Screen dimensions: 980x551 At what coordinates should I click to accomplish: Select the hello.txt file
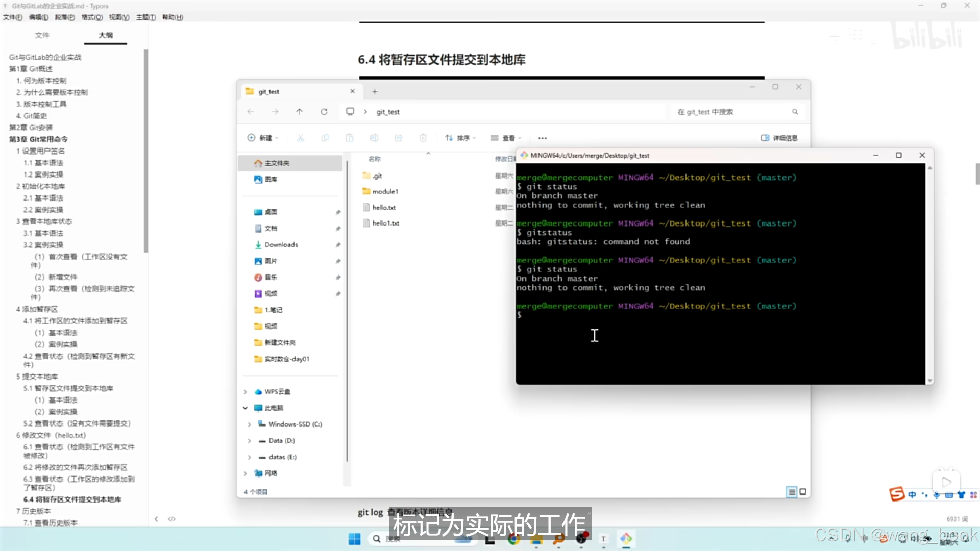click(x=379, y=208)
